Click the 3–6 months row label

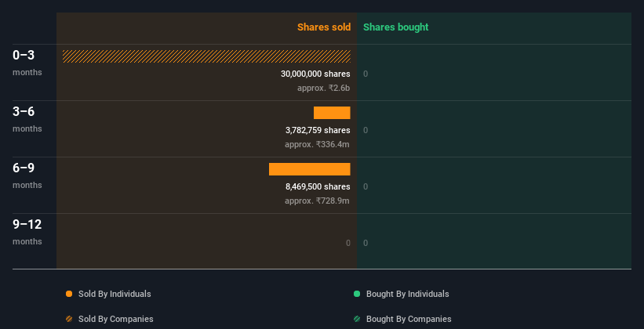(x=27, y=119)
